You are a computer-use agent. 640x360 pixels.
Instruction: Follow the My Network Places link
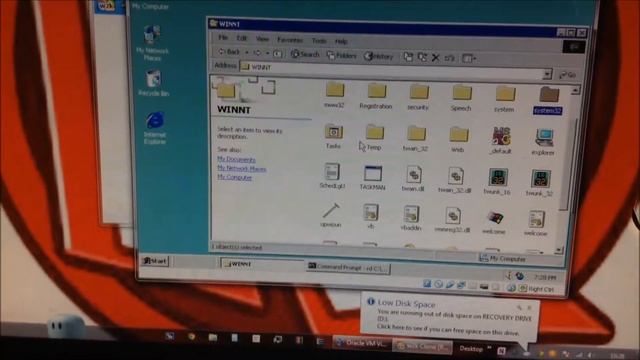tap(242, 168)
